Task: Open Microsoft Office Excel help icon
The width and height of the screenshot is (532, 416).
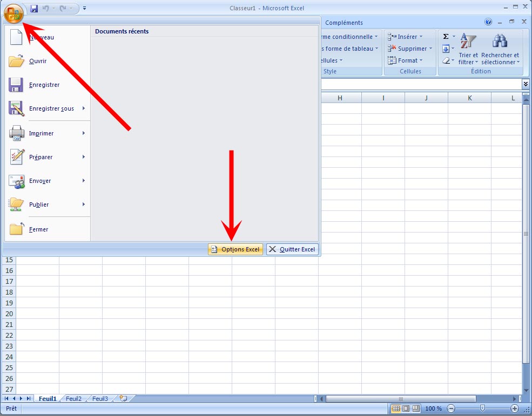Action: point(488,22)
